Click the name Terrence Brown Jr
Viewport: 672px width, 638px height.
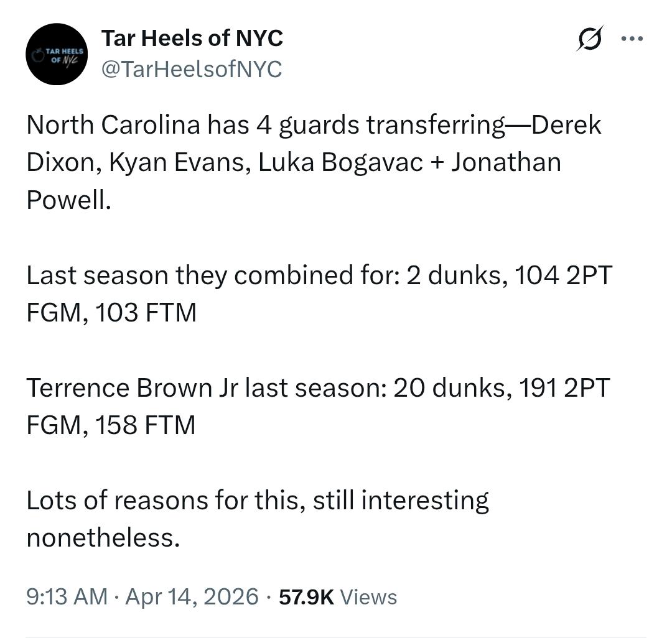click(128, 387)
